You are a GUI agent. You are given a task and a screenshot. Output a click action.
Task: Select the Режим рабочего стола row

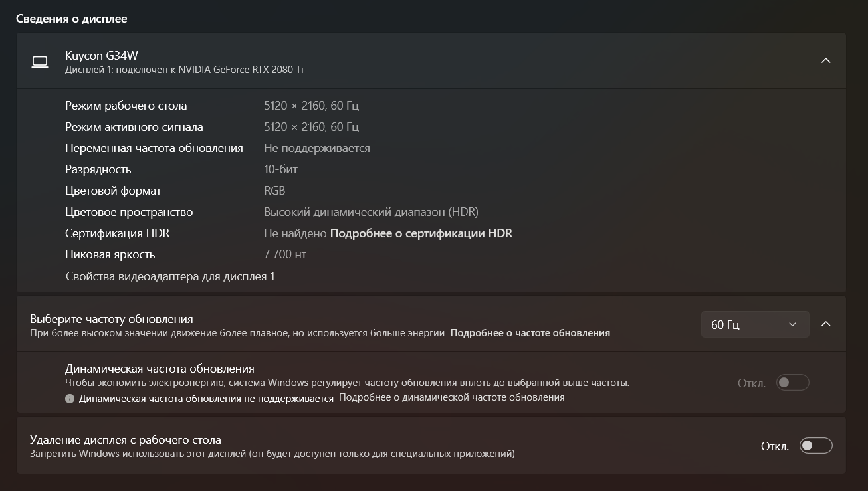[431, 106]
